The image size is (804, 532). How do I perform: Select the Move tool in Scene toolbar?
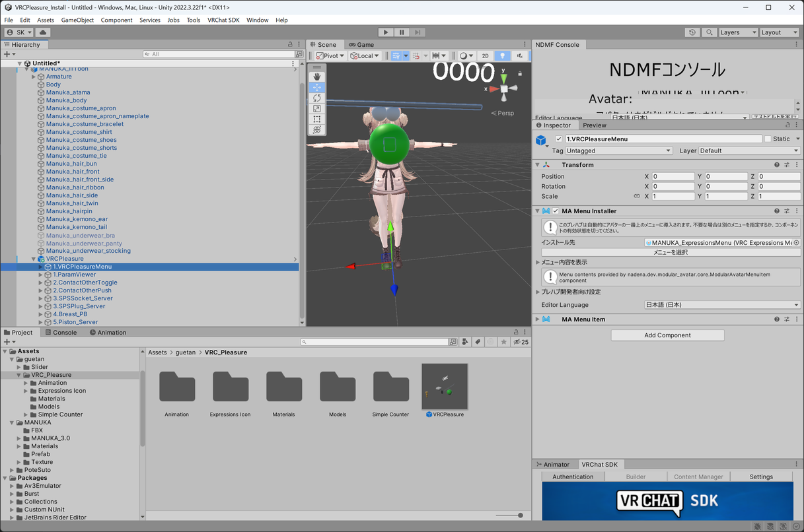point(317,87)
